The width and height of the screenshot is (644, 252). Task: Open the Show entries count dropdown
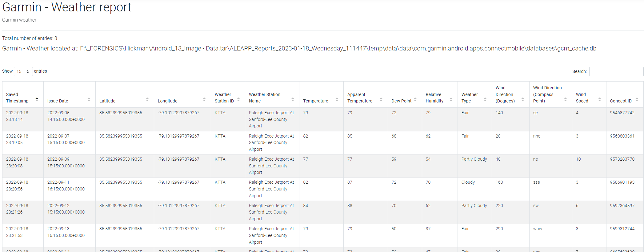23,71
